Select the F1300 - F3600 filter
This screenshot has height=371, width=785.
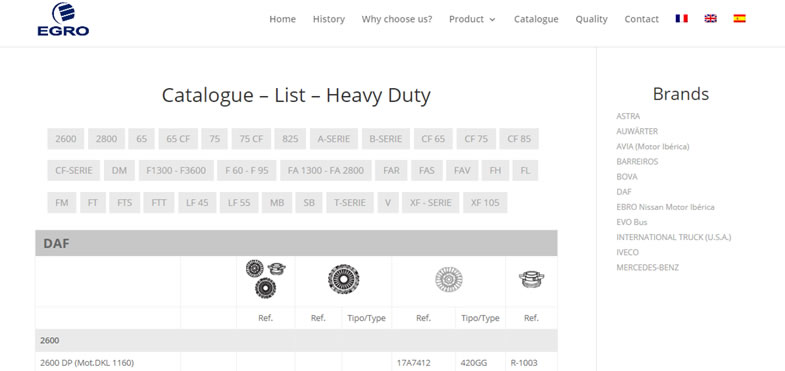[176, 170]
